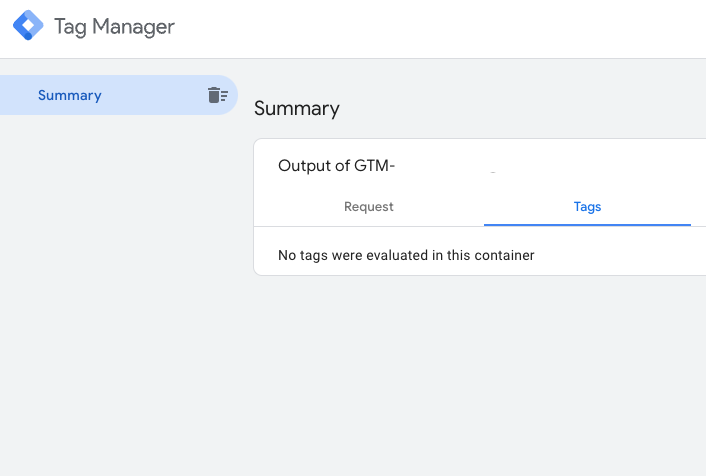Screen dimensions: 706x476
Task: Click empty header area right of Tag Manager
Action: (x=441, y=28)
